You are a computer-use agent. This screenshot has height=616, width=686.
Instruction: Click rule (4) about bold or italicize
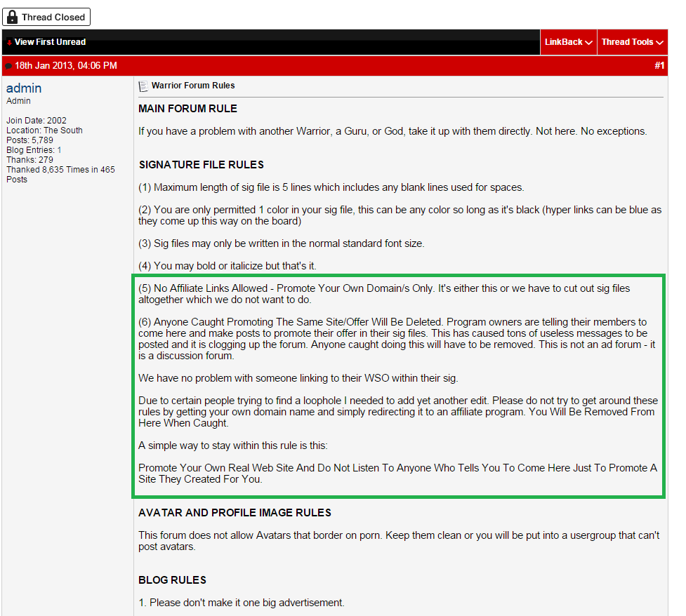point(227,266)
